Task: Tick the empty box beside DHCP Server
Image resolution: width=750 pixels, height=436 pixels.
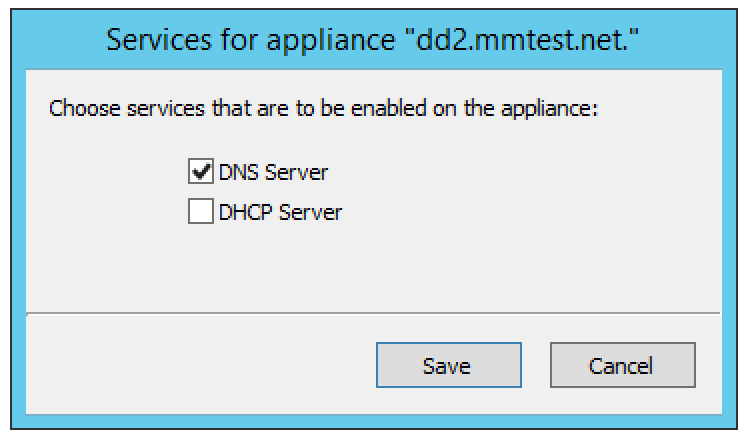Action: point(200,211)
